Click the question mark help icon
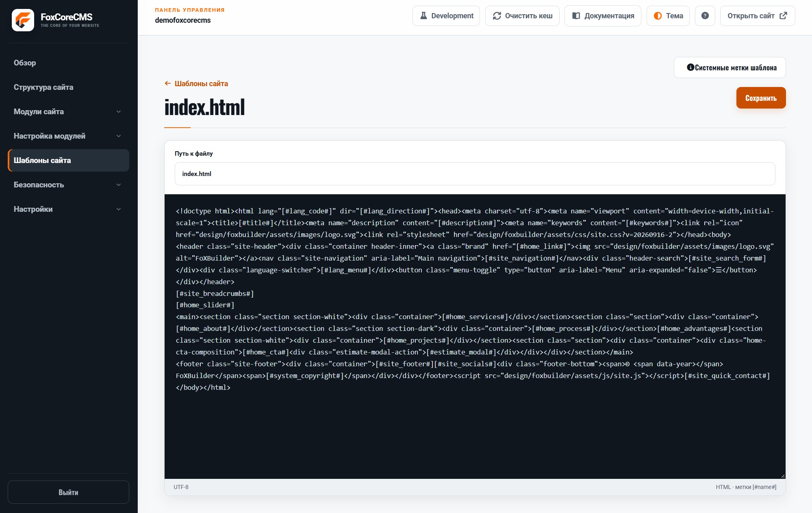 [x=705, y=16]
